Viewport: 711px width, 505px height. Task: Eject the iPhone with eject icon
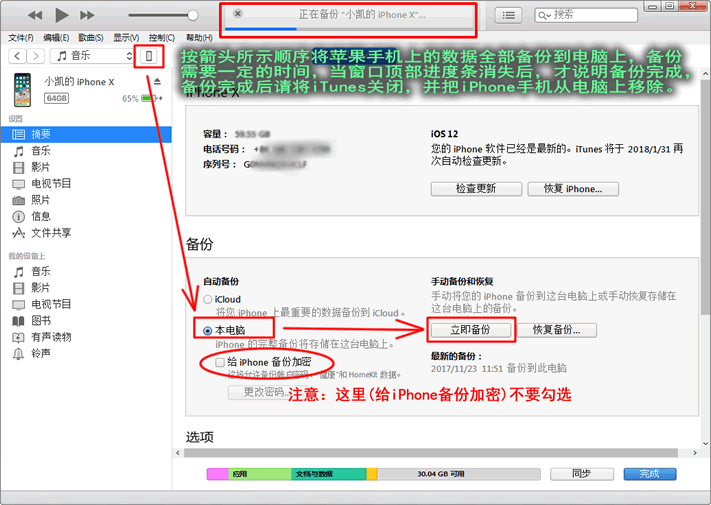(157, 82)
